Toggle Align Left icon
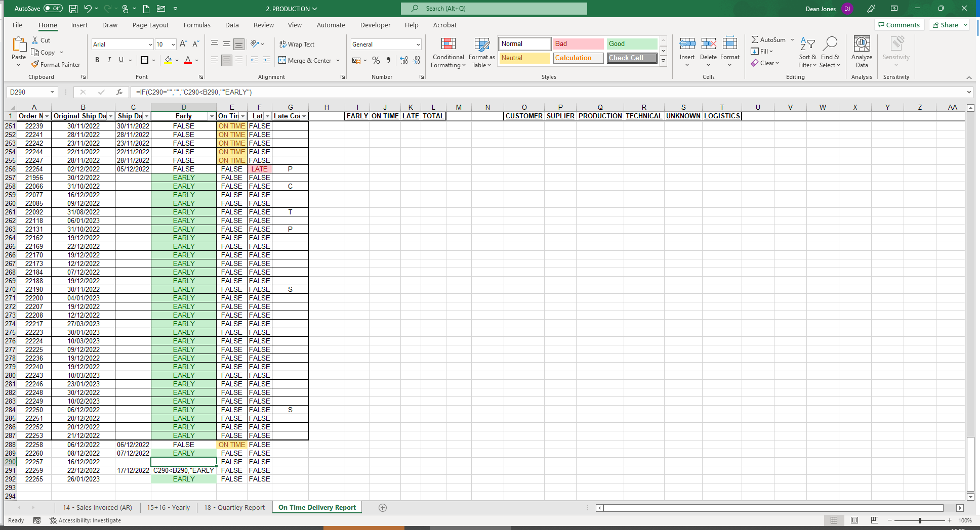This screenshot has width=980, height=530. [x=215, y=60]
